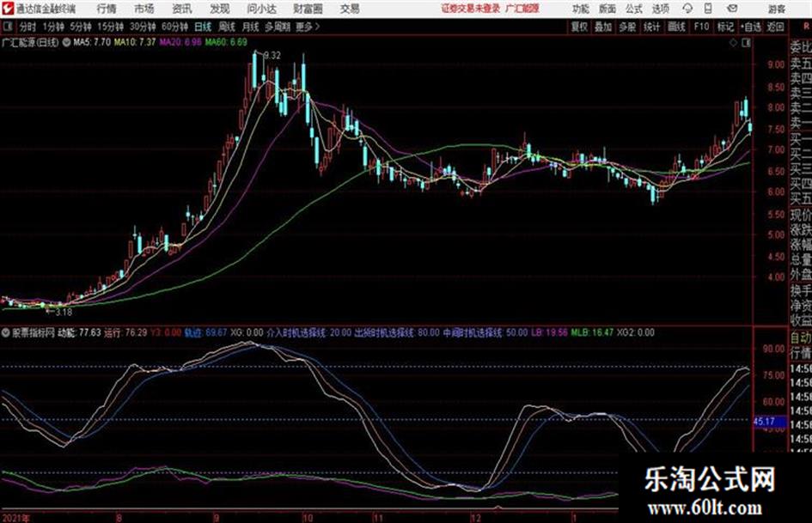Click the 9.32 high price marker
The width and height of the screenshot is (812, 523).
tap(272, 56)
